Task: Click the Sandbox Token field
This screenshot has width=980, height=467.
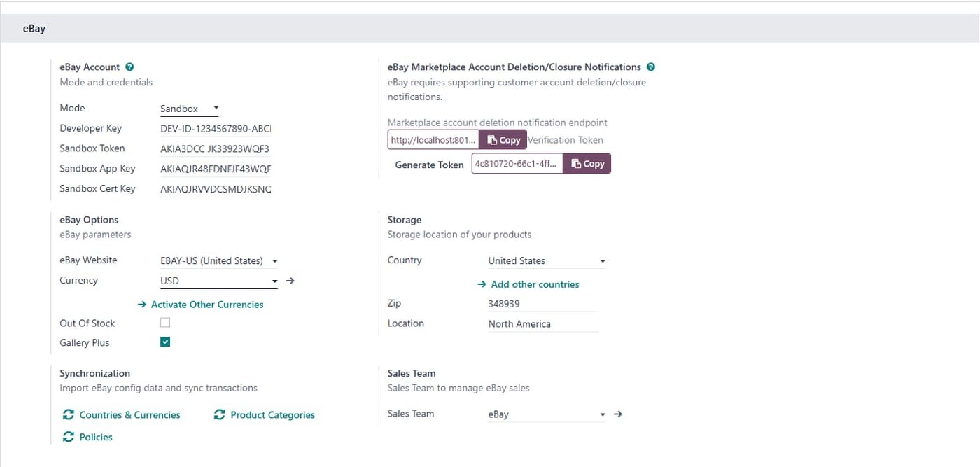Action: (216, 149)
